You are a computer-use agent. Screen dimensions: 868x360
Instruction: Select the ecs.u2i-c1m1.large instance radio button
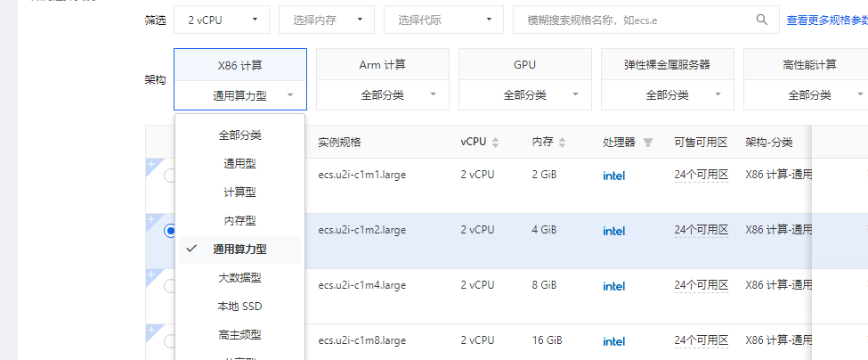(170, 176)
